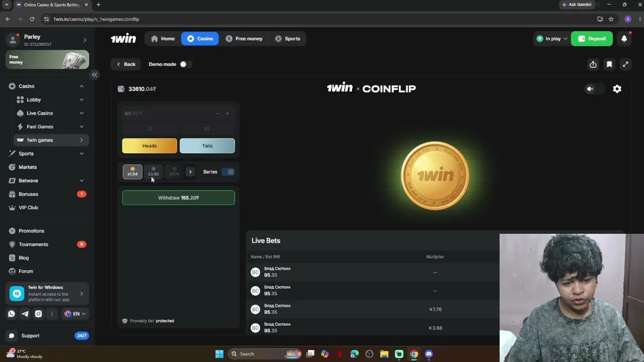
Task: Reload the page in Chrome
Action: tap(32, 19)
